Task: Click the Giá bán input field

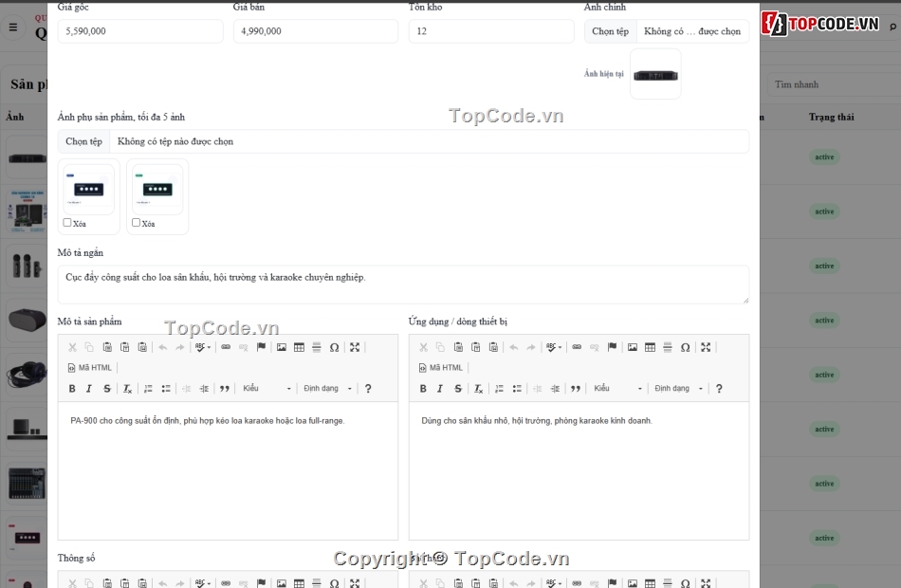Action: pyautogui.click(x=316, y=31)
